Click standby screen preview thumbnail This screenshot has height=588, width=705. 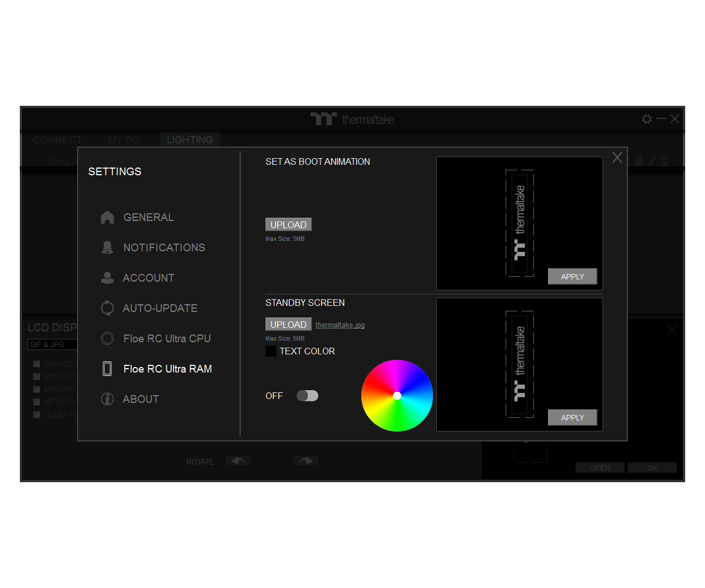pyautogui.click(x=520, y=364)
